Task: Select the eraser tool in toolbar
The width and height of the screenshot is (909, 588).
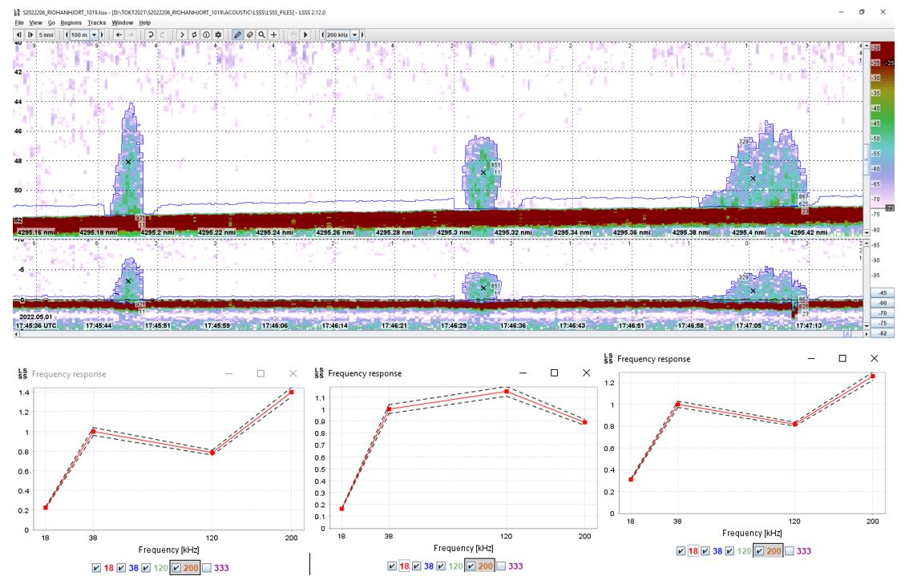Action: tap(249, 35)
